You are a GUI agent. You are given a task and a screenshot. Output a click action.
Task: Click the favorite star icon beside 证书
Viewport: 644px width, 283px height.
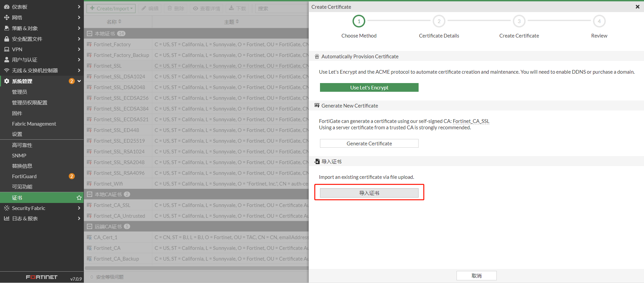pyautogui.click(x=79, y=198)
